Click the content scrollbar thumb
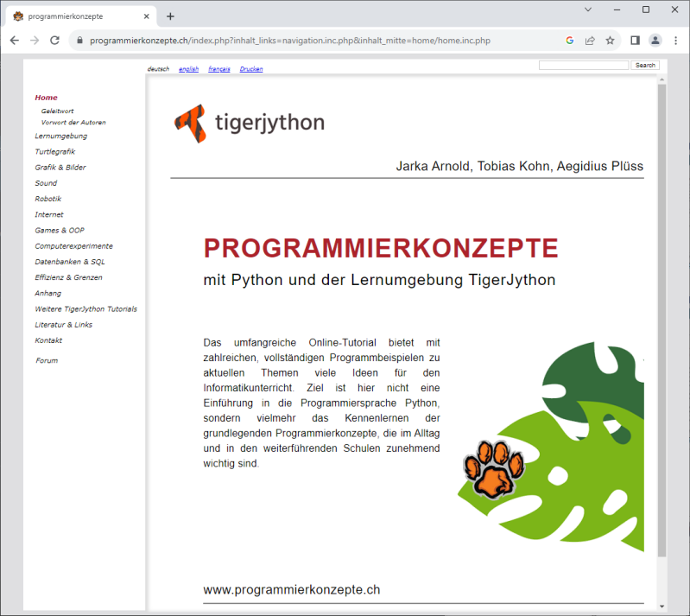Screen dimensions: 690x616 pos(662,321)
